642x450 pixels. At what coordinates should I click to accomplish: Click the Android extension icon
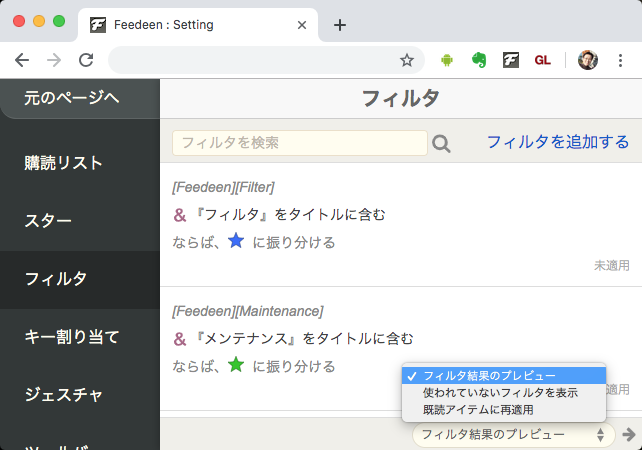click(x=447, y=60)
